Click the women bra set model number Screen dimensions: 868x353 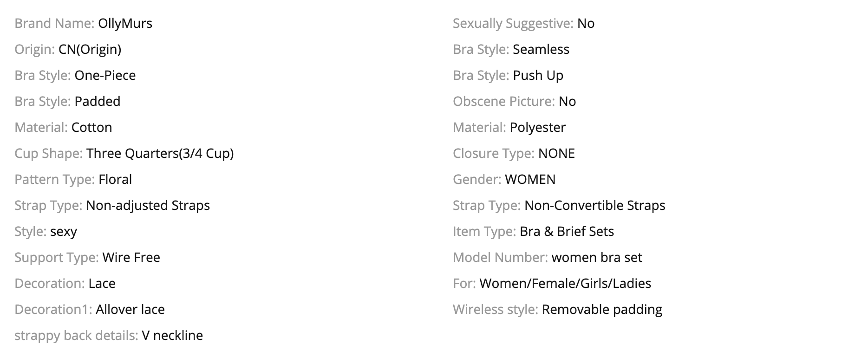pyautogui.click(x=597, y=257)
